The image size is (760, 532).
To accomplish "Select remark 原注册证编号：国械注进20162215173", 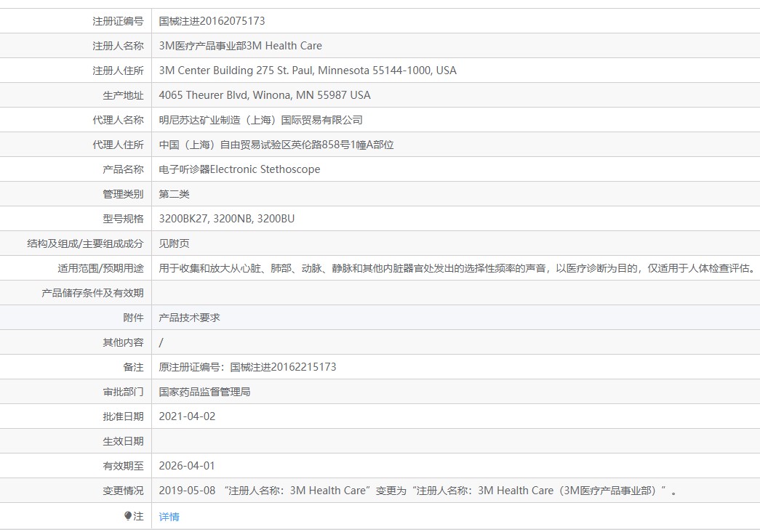I will point(248,367).
